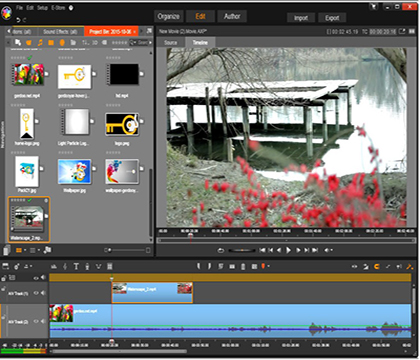Switch to the Organize tab

(x=168, y=16)
